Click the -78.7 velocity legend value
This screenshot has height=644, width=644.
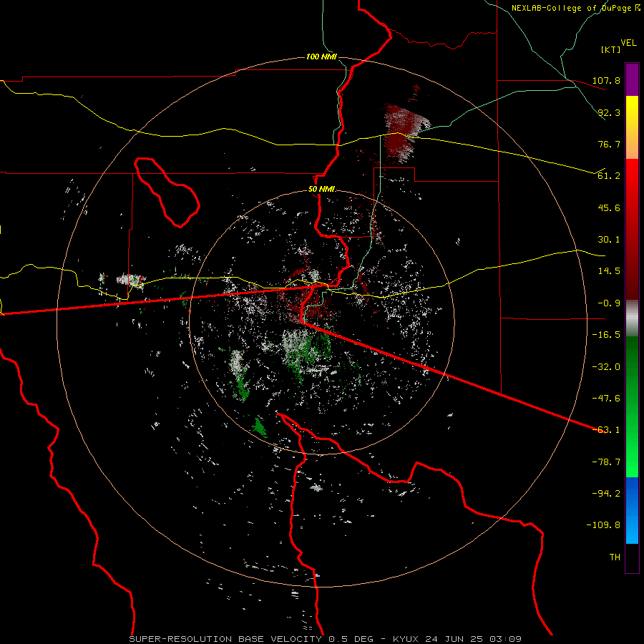(606, 462)
